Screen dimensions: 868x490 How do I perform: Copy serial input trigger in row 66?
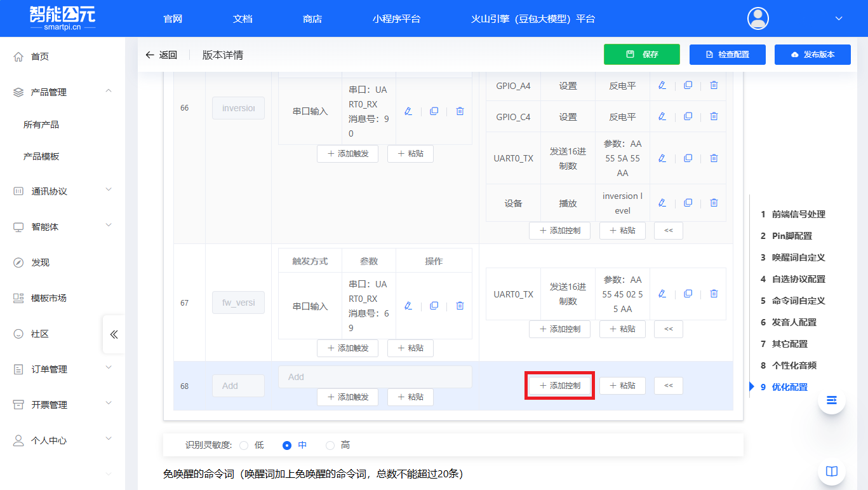click(434, 111)
